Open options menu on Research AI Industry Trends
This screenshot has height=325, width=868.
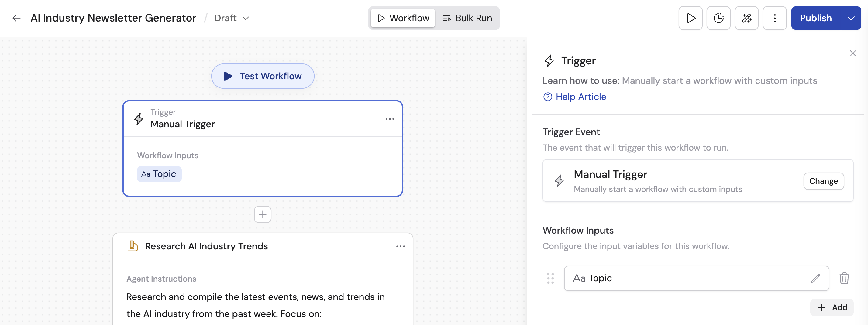[400, 246]
